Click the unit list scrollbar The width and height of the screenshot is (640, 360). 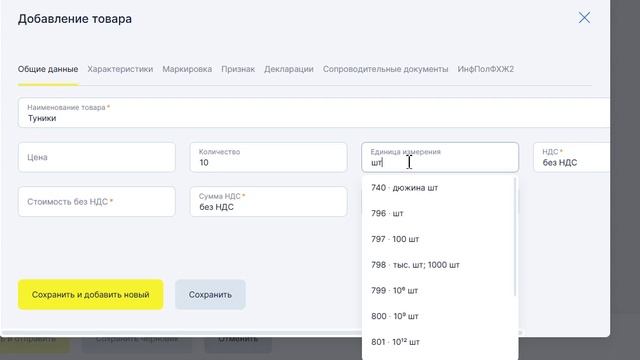tap(515, 237)
